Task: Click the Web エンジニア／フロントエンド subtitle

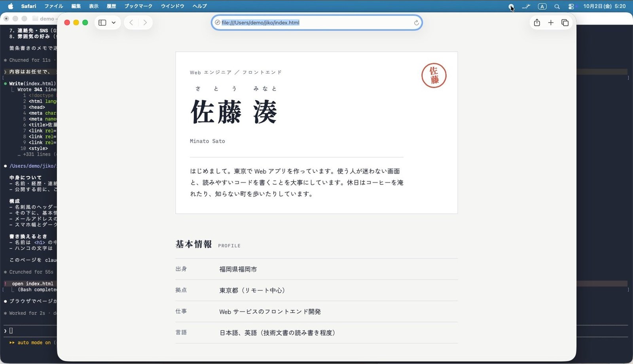Action: [x=236, y=72]
